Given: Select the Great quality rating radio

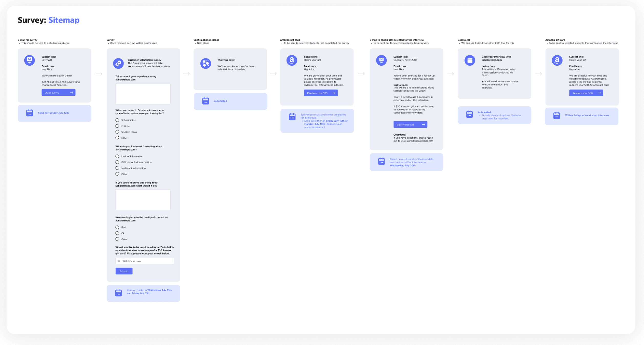Looking at the screenshot, I should coord(117,239).
